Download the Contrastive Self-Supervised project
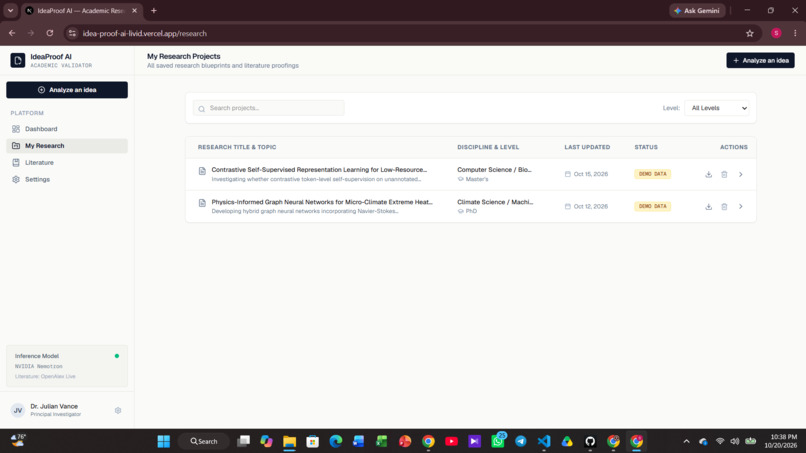This screenshot has height=453, width=806. pos(708,174)
